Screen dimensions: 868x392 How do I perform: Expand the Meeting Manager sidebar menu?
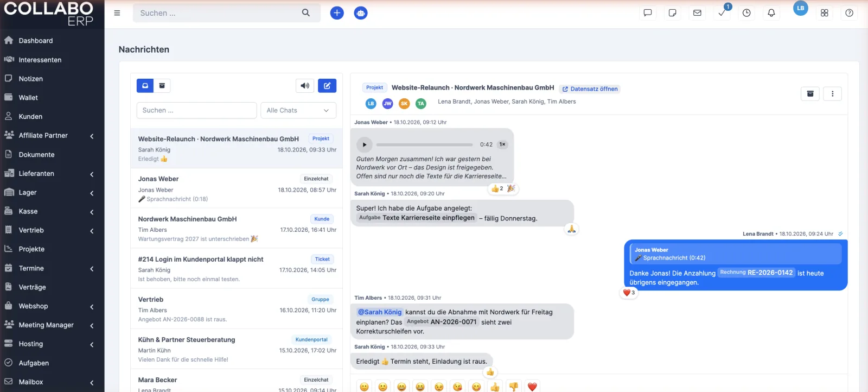tap(52, 325)
